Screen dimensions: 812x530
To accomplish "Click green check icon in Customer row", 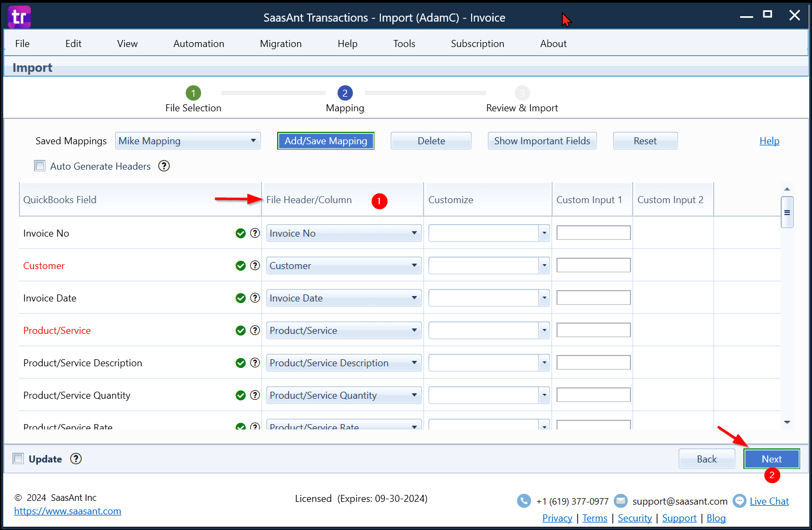I will click(241, 265).
